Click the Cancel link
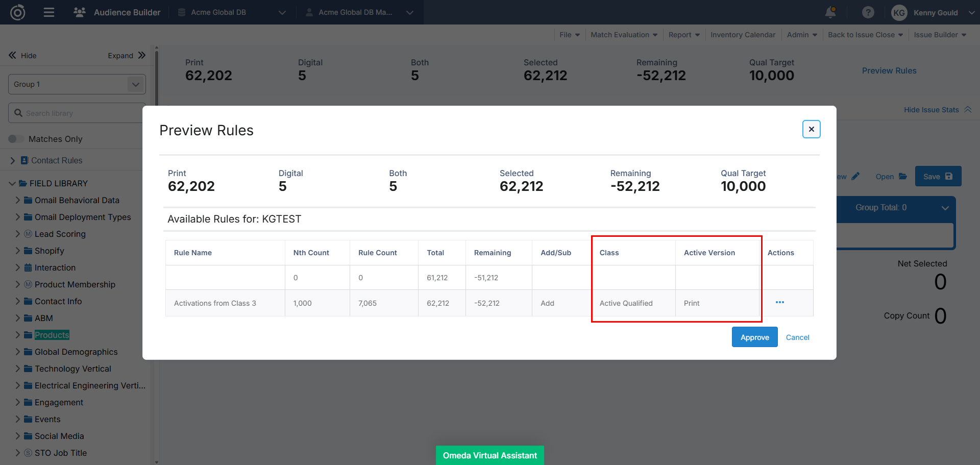Image resolution: width=980 pixels, height=465 pixels. [797, 337]
